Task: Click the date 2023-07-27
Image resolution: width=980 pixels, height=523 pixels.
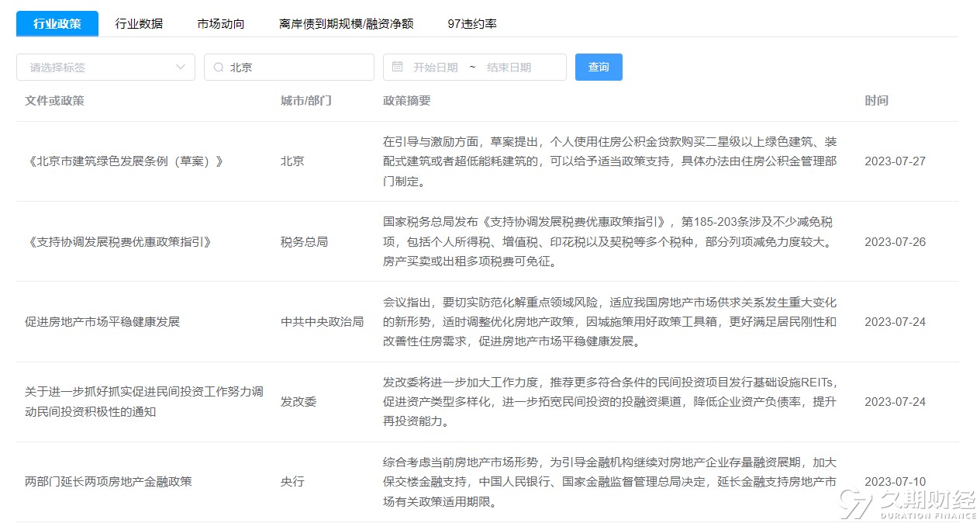Action: pyautogui.click(x=895, y=161)
